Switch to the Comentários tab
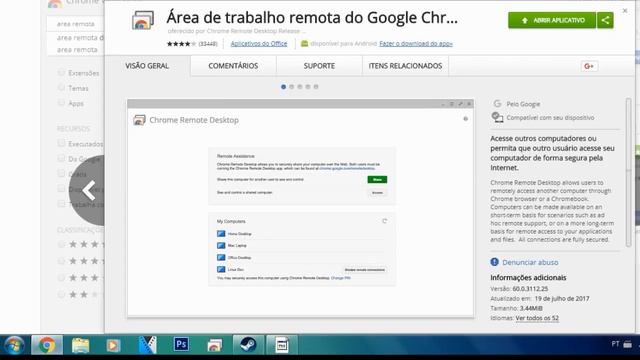Viewport: 640px width, 360px height. [x=233, y=66]
